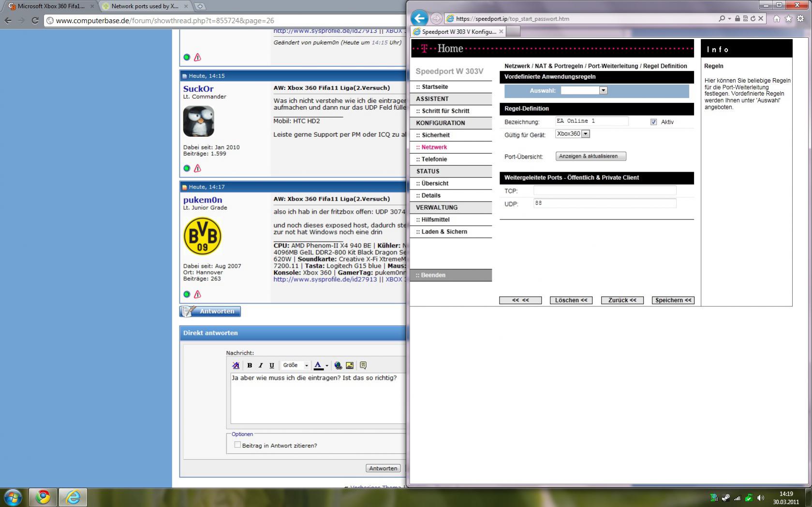
Task: Select the 'Speedport W 303 V Konfigu...' IE tab
Action: pos(458,31)
